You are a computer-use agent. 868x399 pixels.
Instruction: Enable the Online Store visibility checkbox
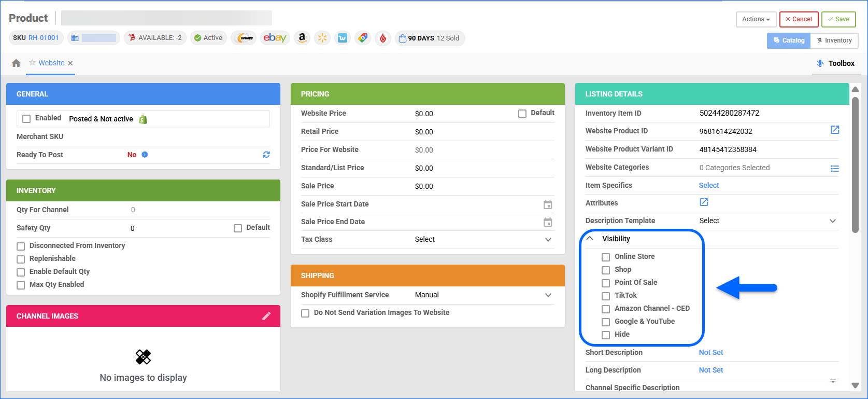pyautogui.click(x=605, y=257)
